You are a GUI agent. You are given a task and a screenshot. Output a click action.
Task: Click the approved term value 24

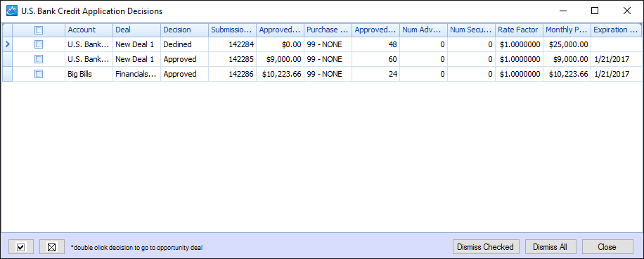click(375, 74)
